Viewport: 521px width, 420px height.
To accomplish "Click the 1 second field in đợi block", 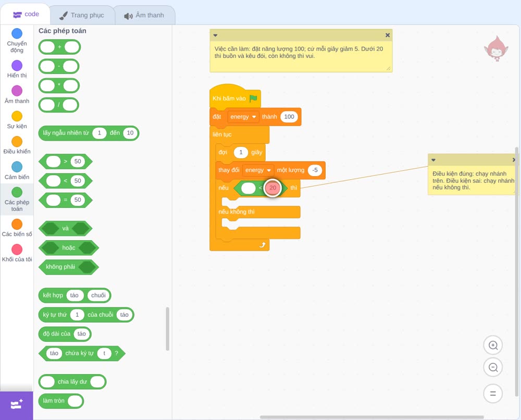I will 241,152.
